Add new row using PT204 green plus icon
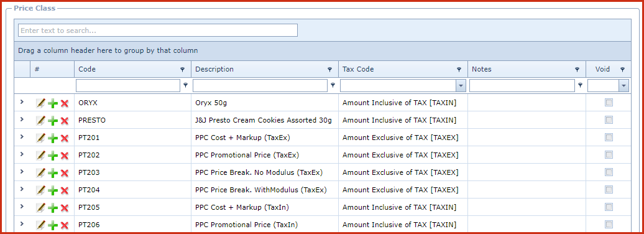This screenshot has height=234, width=644. coord(53,190)
